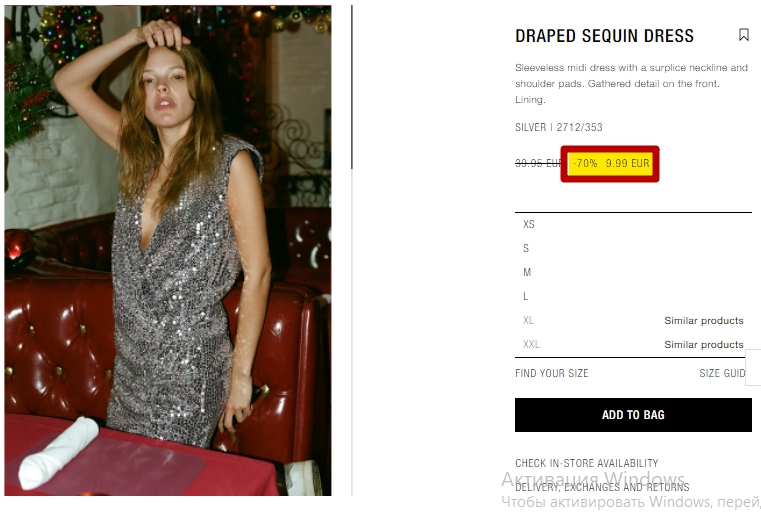Image resolution: width=761 pixels, height=515 pixels.
Task: Pick the unavailable XL size
Action: 528,320
